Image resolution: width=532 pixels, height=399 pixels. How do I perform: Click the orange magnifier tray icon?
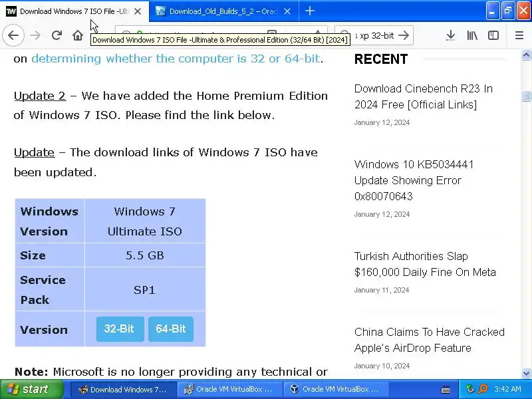[x=483, y=389]
